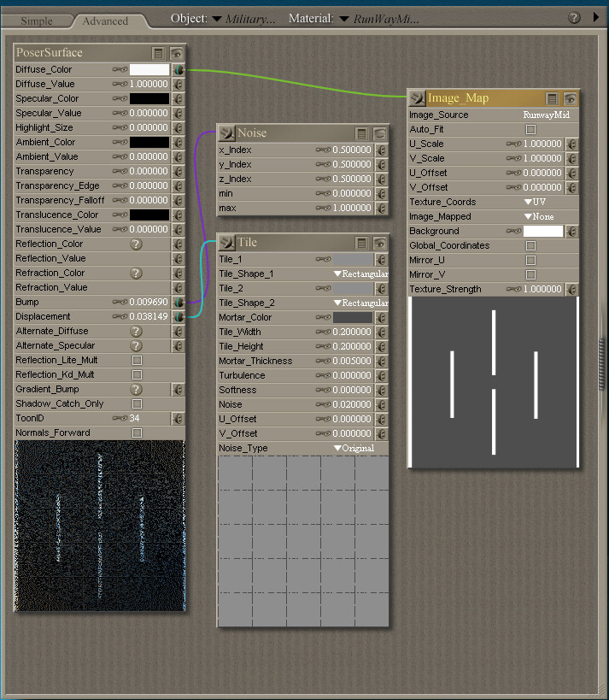The image size is (609, 700).
Task: Click the help question mark icon
Action: tap(574, 18)
